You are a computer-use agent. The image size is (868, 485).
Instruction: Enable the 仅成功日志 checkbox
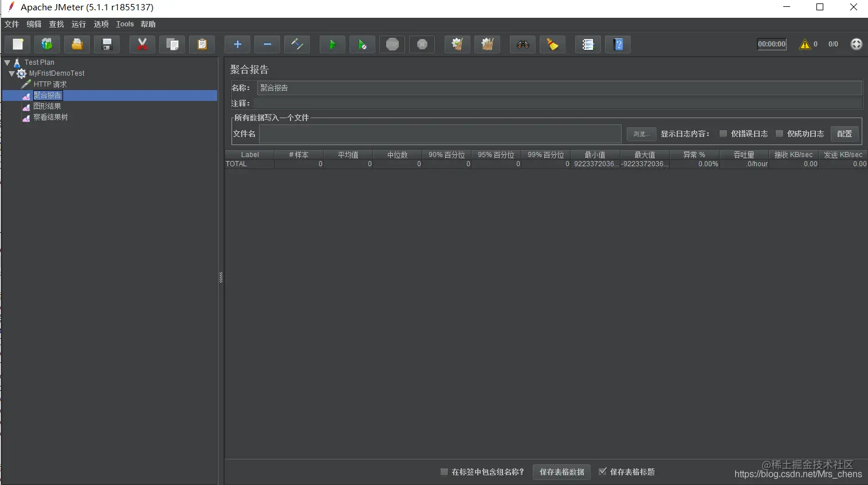[779, 134]
